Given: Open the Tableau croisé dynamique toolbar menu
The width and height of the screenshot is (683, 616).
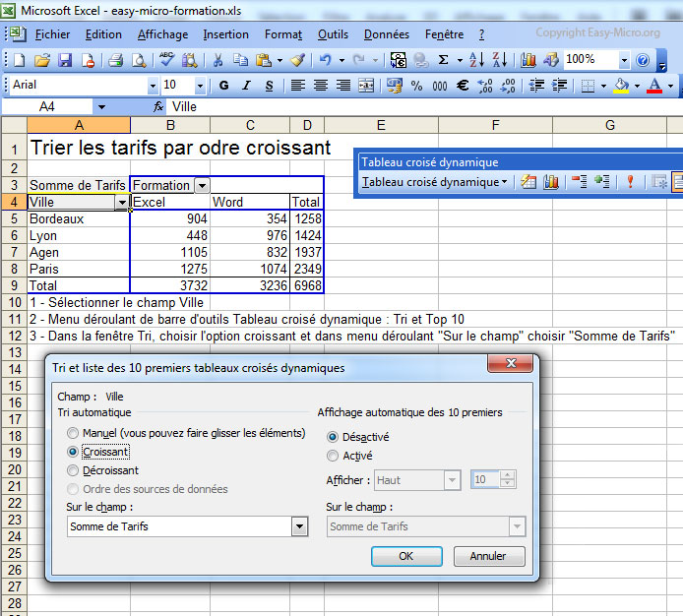Looking at the screenshot, I should pyautogui.click(x=435, y=182).
